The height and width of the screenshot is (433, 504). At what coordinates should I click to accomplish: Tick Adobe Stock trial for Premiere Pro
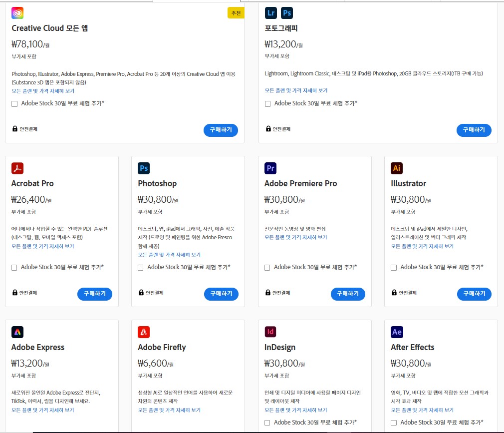(267, 268)
